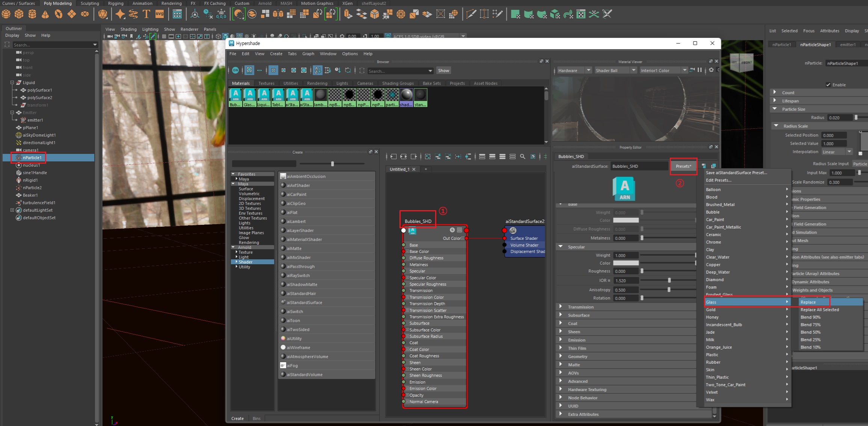Click the graph search magnifier icon
This screenshot has width=868, height=426.
pos(523,157)
